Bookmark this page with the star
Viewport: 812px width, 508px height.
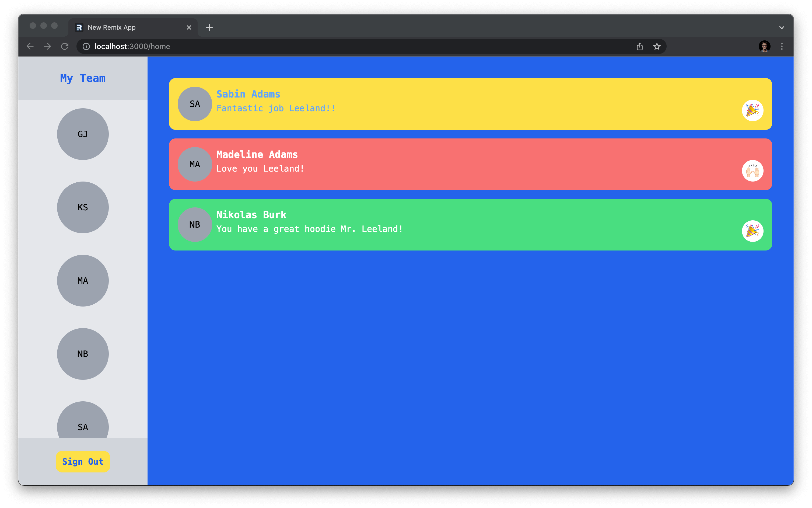[656, 46]
